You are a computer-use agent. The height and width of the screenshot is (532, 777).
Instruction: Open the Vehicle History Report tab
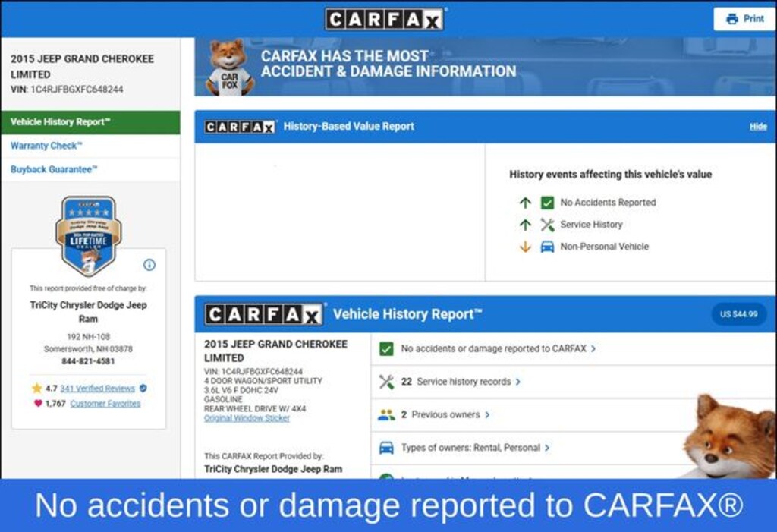[x=91, y=122]
